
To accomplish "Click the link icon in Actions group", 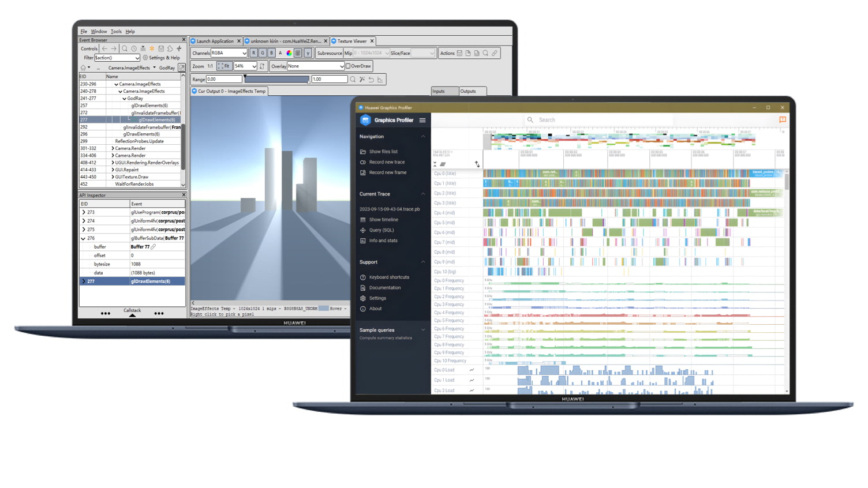I will coord(495,53).
